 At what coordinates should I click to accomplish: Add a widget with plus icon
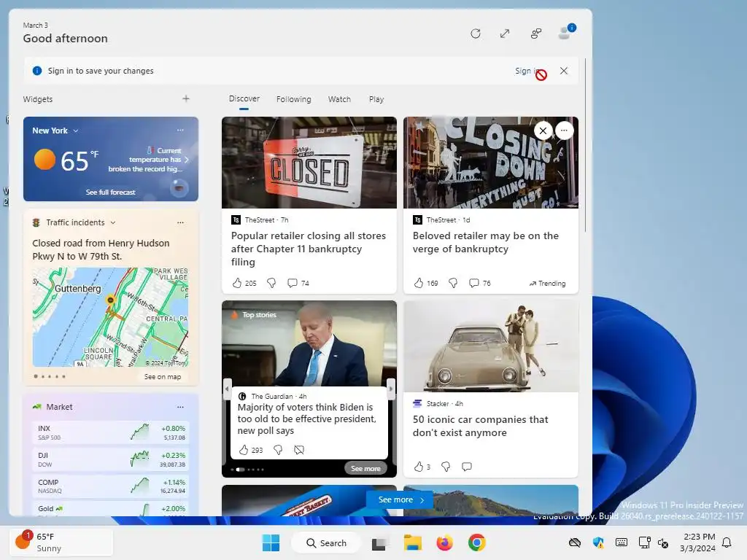(186, 98)
